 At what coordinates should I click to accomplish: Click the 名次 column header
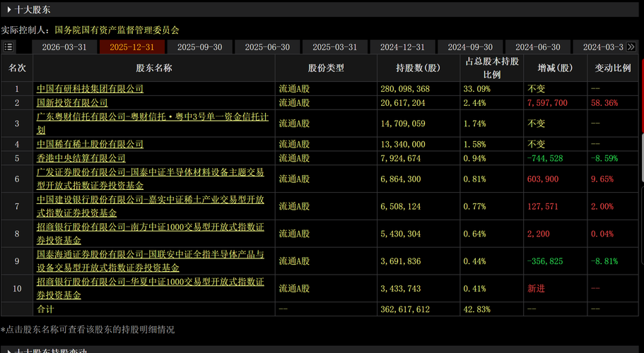click(17, 68)
